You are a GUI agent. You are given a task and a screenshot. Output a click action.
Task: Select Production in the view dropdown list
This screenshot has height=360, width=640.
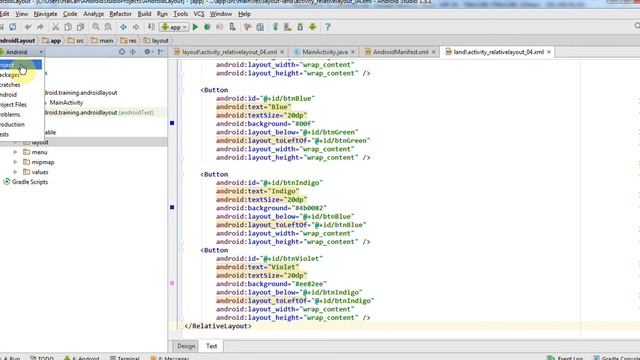21,124
